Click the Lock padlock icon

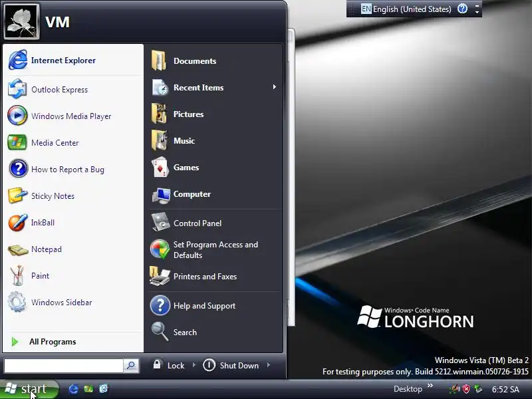pyautogui.click(x=157, y=364)
